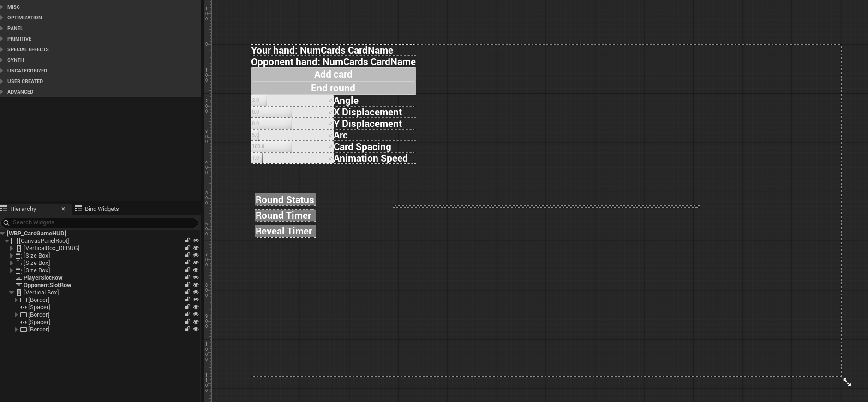Switch to the Bind Widgets tab
Viewport: 868px width, 402px height.
click(x=97, y=209)
